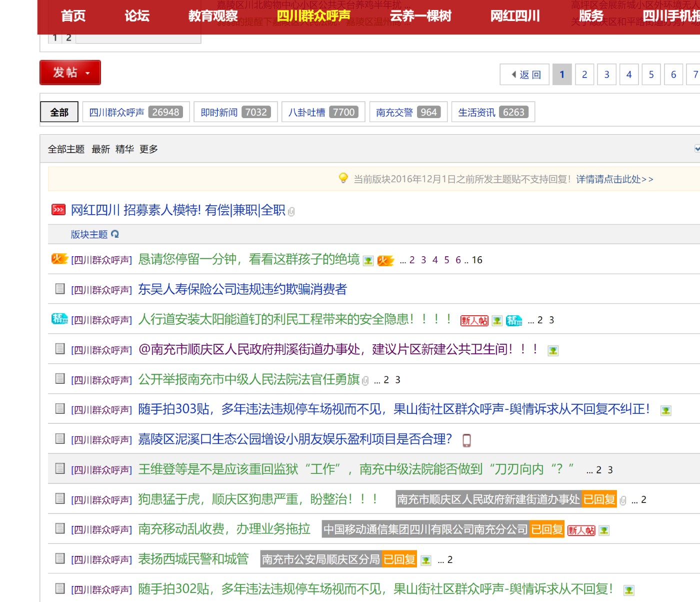
Task: Open 全部主题 thread filter
Action: (x=66, y=149)
